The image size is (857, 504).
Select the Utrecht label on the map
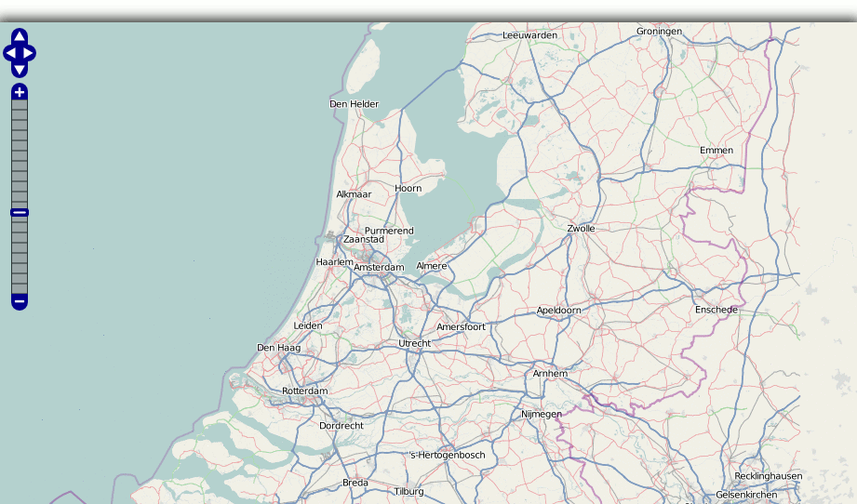(414, 343)
